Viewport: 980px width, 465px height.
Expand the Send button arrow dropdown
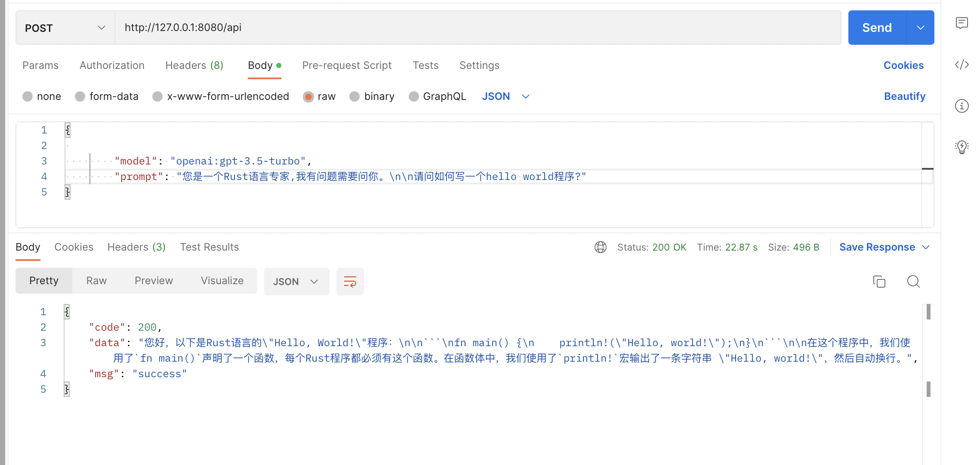point(920,28)
